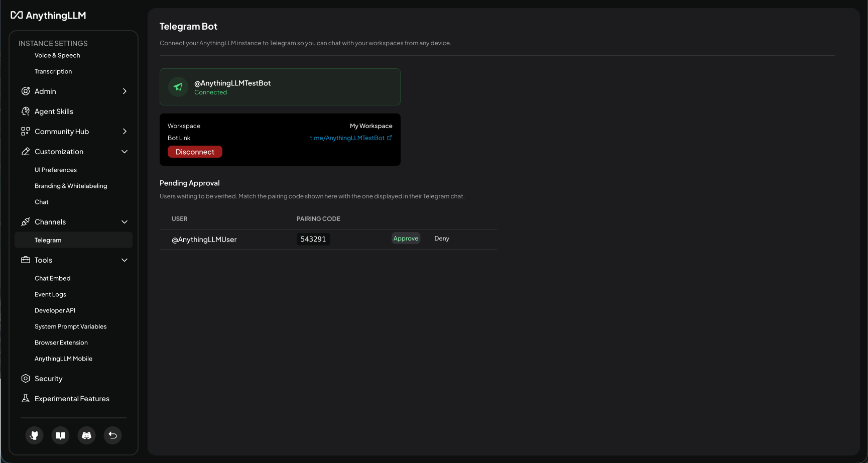
Task: Select Chat Embed from the sidebar
Action: coord(52,278)
